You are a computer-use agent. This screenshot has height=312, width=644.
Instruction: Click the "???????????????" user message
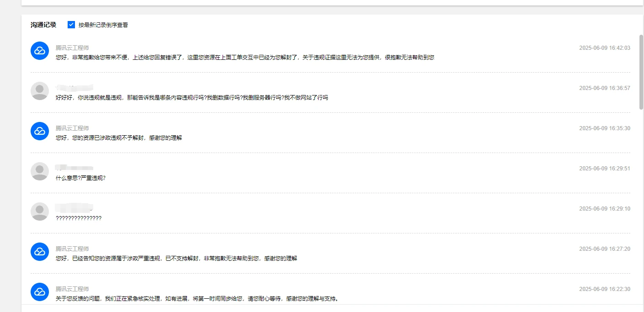[79, 218]
